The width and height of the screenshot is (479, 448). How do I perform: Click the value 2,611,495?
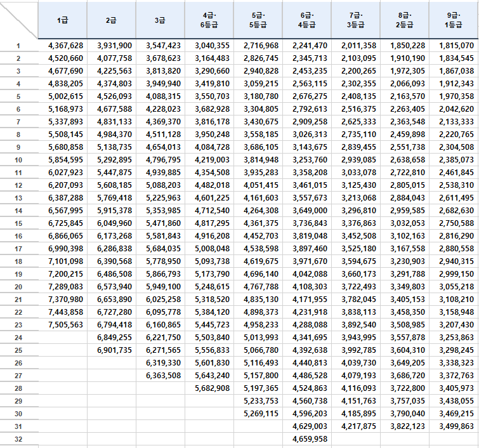[456, 198]
